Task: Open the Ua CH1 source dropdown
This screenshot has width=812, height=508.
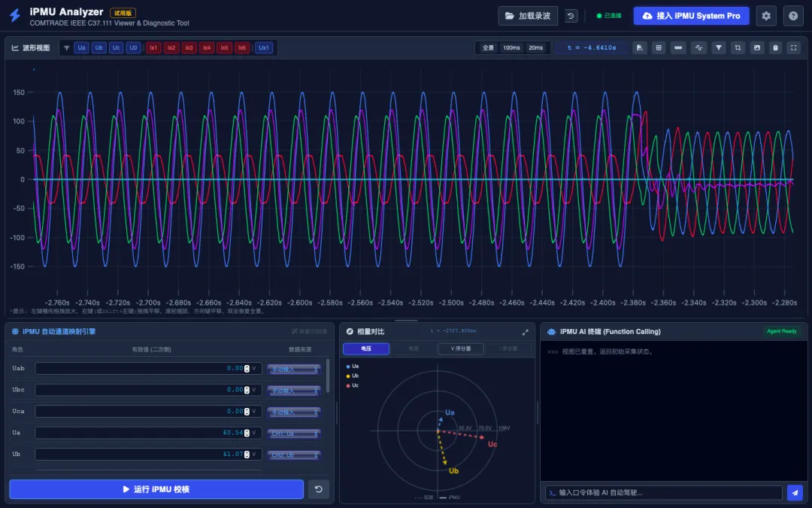Action: [x=294, y=433]
